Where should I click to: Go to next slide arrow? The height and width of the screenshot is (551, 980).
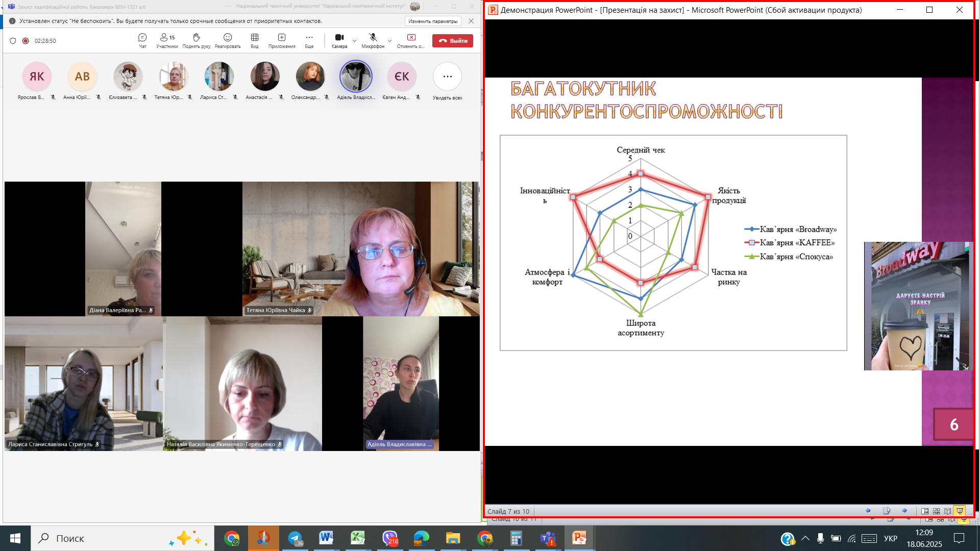tap(904, 511)
